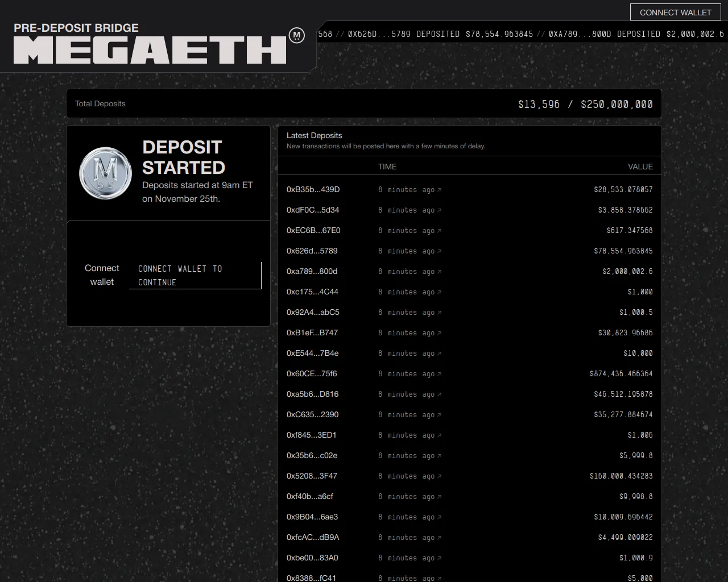Open the transaction link arrow for 0xEC6B...67E0
Viewport: 728px width, 582px height.
(439, 231)
